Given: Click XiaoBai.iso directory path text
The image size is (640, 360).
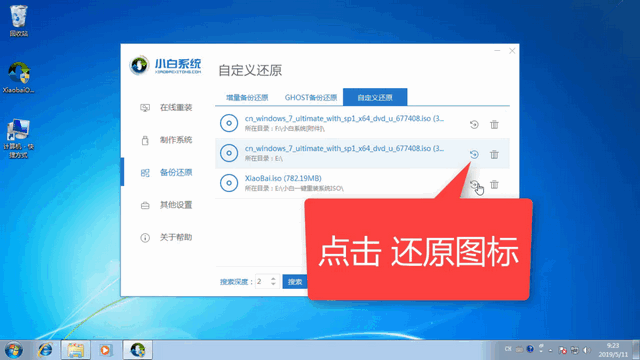Looking at the screenshot, I should (x=294, y=188).
